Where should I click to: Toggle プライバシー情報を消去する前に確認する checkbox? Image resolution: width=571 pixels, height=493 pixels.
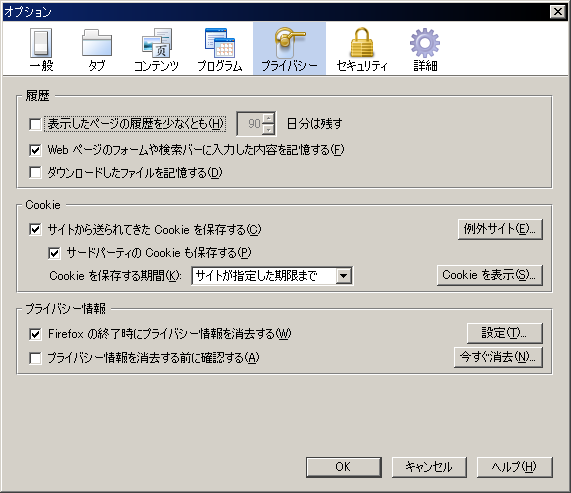point(35,358)
